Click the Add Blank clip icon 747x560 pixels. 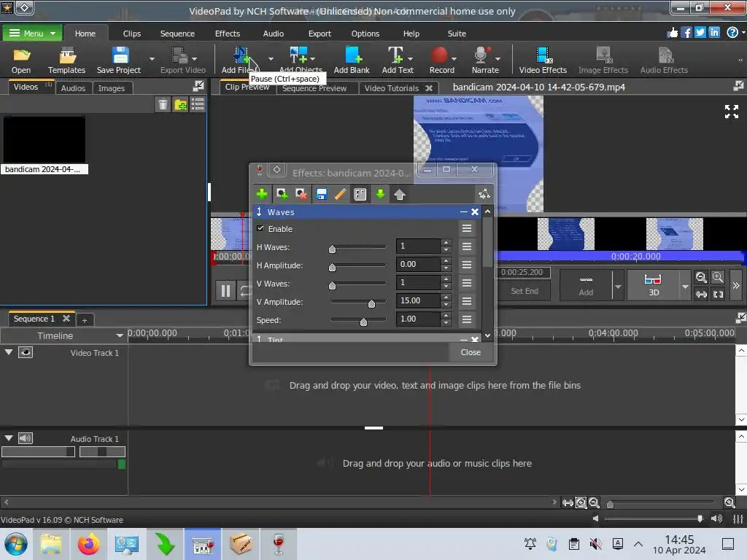pos(353,55)
